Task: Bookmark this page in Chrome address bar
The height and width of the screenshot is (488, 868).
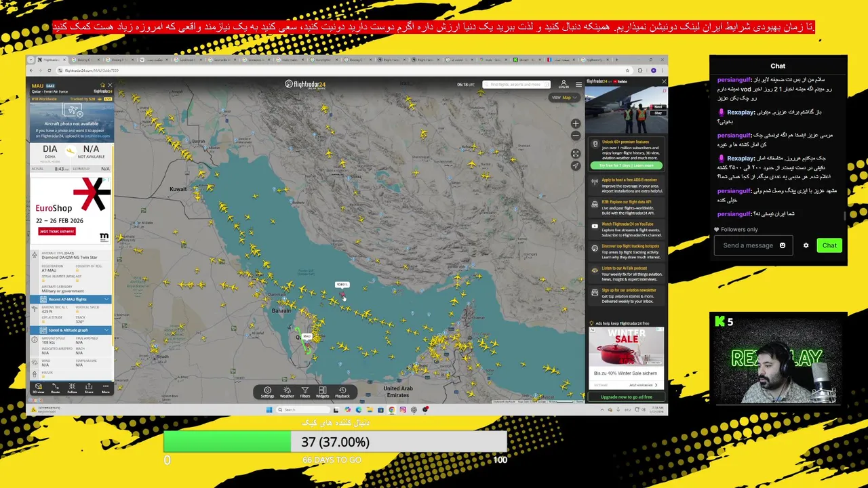Action: [627, 70]
